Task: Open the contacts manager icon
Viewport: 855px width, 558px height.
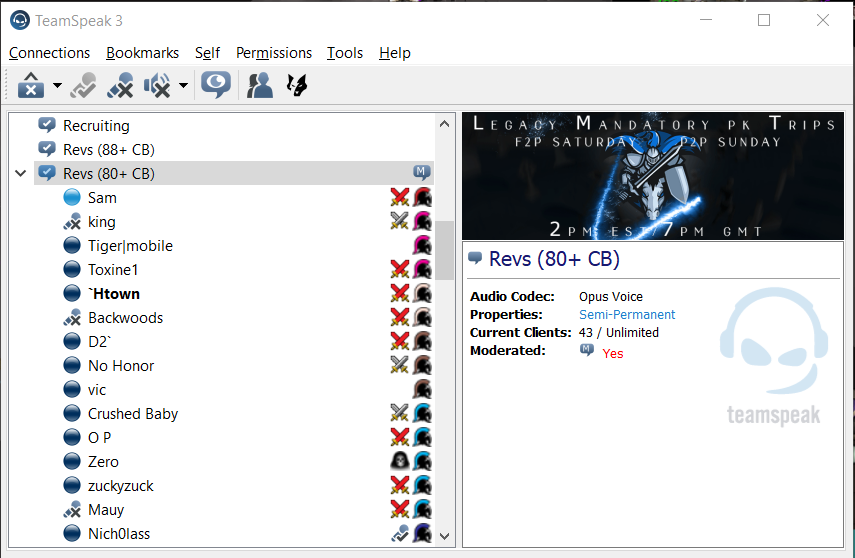Action: (x=260, y=86)
